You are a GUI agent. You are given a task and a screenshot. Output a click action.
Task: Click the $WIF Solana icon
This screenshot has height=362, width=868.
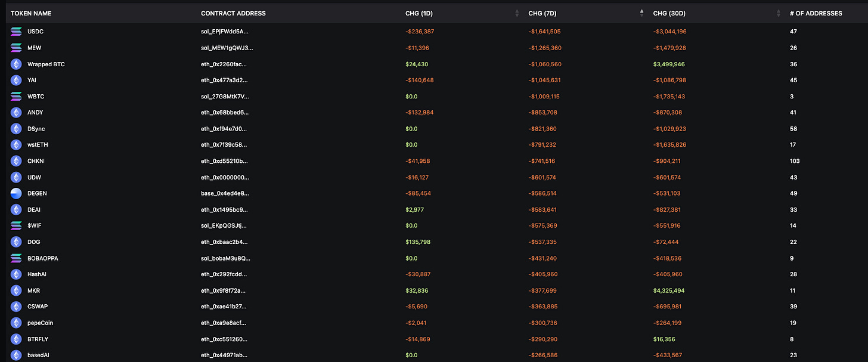pyautogui.click(x=16, y=225)
